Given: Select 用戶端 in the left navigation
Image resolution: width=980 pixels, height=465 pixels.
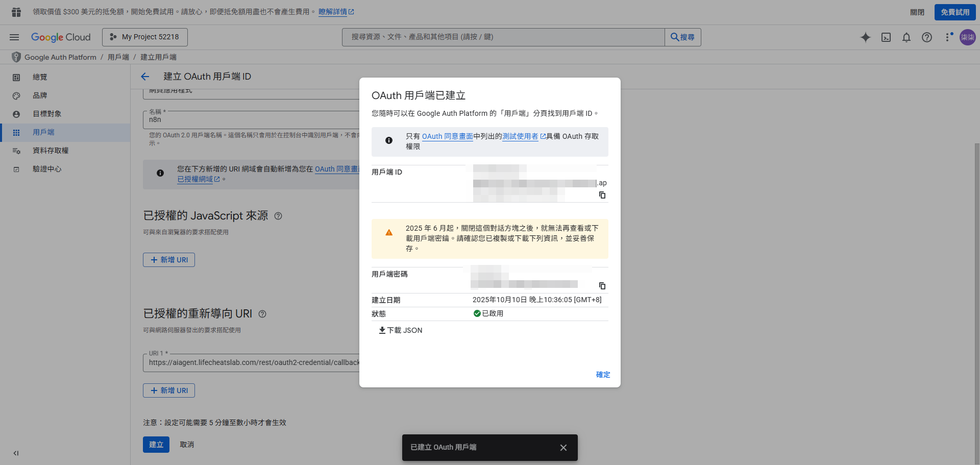Looking at the screenshot, I should click(43, 132).
